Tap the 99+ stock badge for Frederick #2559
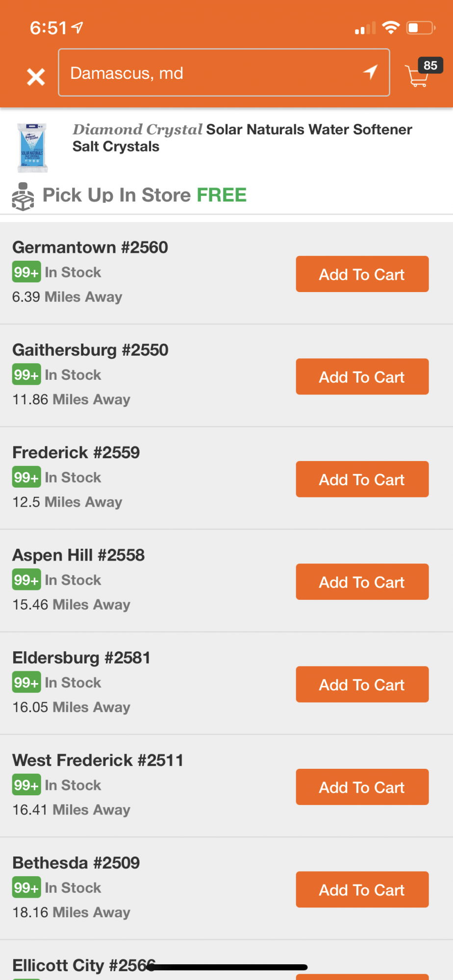This screenshot has height=980, width=453. pos(26,477)
